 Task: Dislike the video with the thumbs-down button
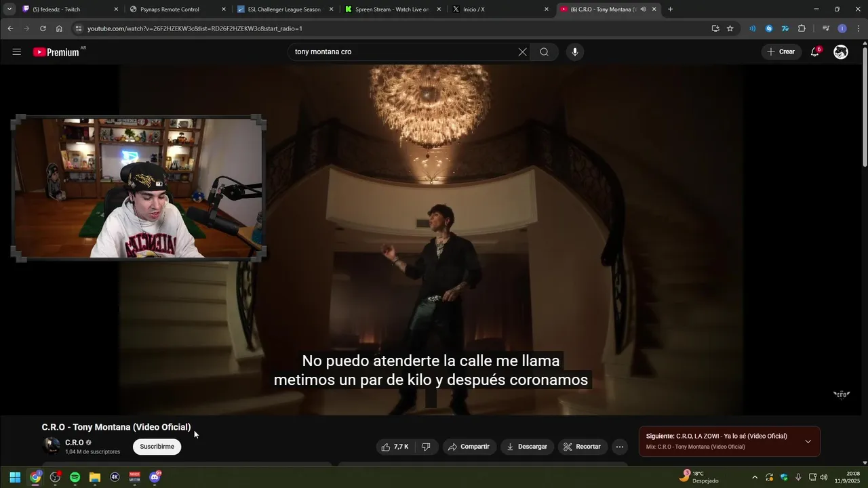click(427, 447)
